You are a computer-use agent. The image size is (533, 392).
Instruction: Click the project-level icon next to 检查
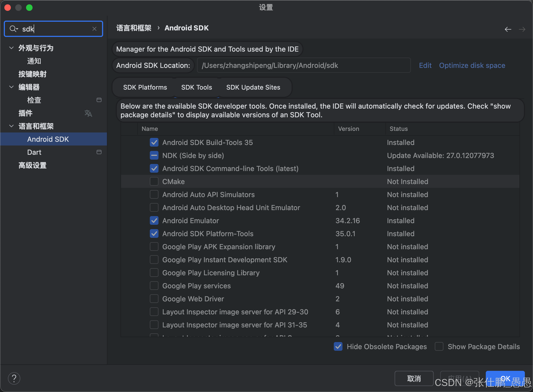[x=99, y=100]
